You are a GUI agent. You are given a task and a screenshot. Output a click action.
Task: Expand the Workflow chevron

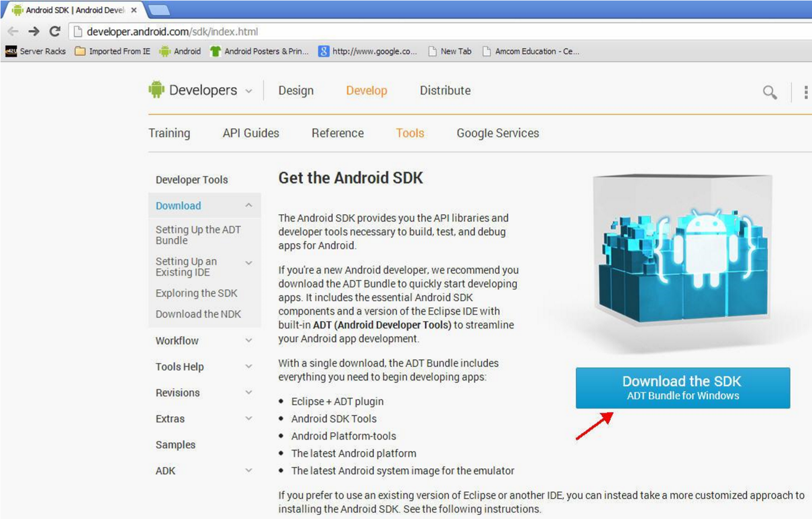click(249, 341)
